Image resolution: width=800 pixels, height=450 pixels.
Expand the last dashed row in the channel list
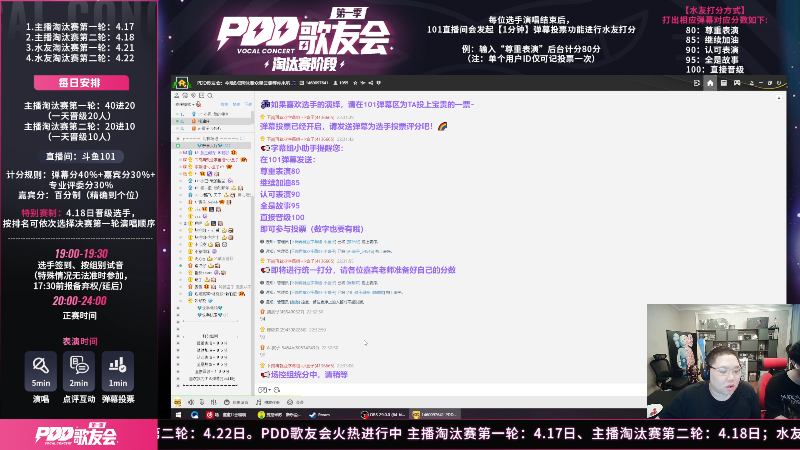tap(178, 386)
